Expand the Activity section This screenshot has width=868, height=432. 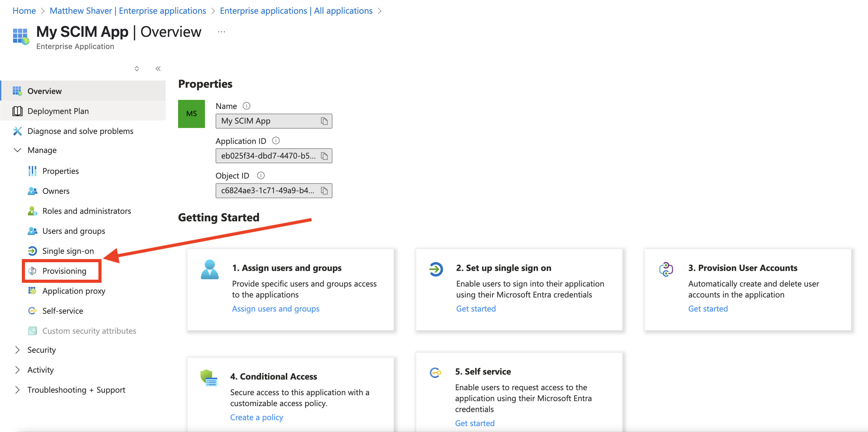[x=17, y=369]
